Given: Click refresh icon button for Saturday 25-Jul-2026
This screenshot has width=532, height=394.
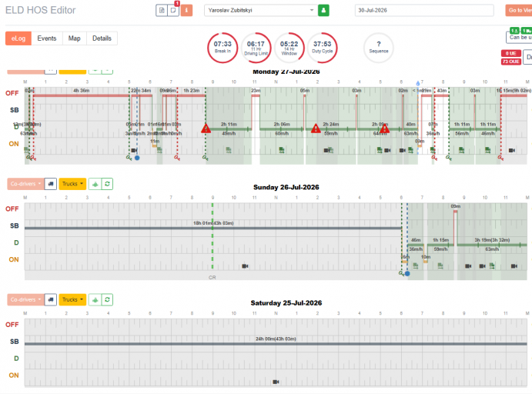Looking at the screenshot, I should (107, 299).
